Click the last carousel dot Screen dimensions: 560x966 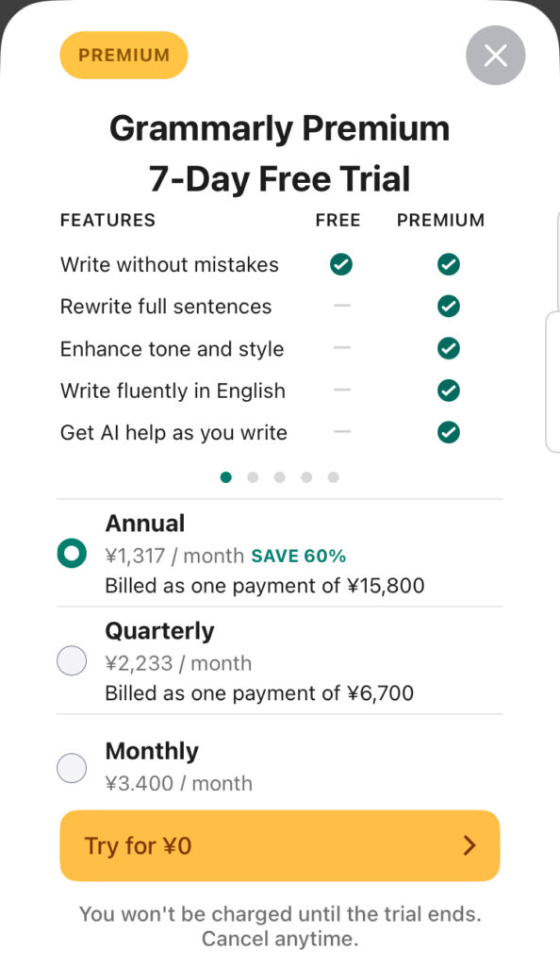point(334,477)
